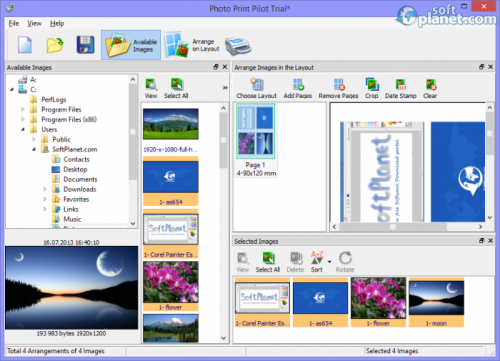Close the Available Images panel
This screenshot has width=500, height=361.
click(225, 67)
